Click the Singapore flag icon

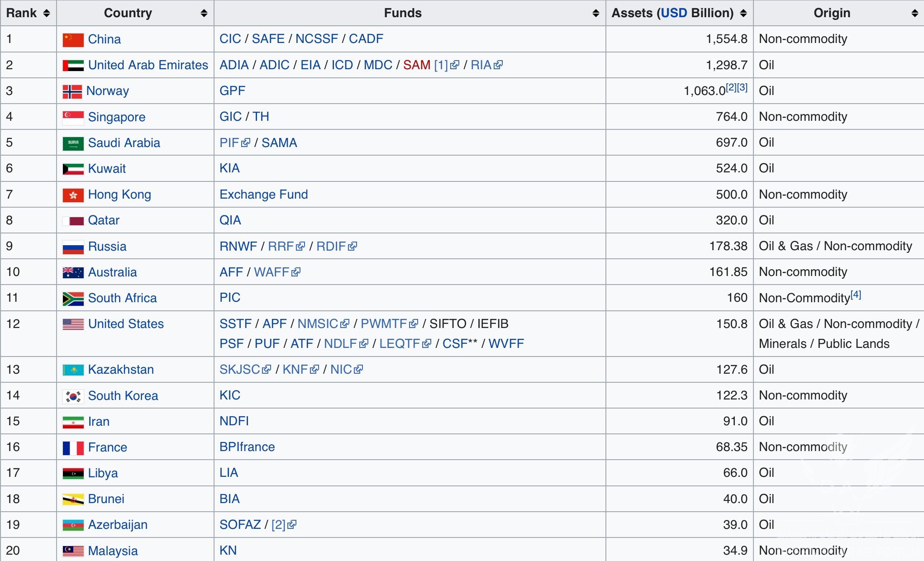[x=73, y=118]
